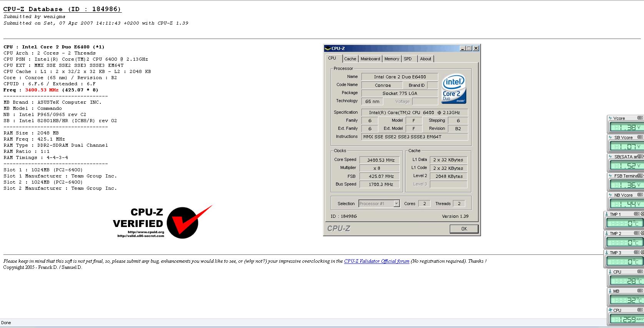644x328 pixels.
Task: Click the Technology field showing 65 nm
Action: coord(372,101)
